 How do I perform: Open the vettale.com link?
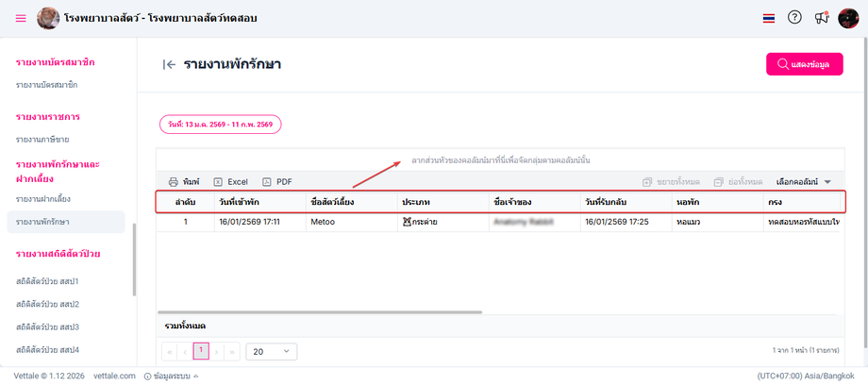[x=114, y=376]
